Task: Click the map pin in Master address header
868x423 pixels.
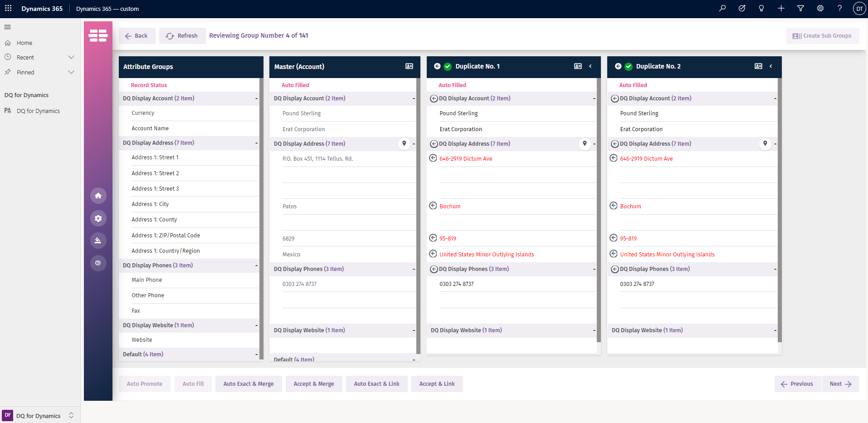Action: (x=404, y=143)
